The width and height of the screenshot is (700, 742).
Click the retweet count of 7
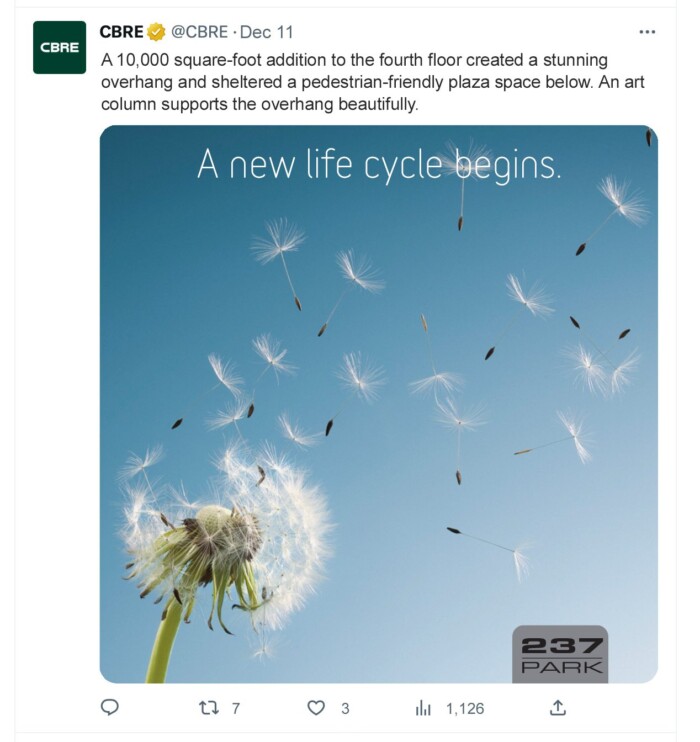[x=236, y=708]
